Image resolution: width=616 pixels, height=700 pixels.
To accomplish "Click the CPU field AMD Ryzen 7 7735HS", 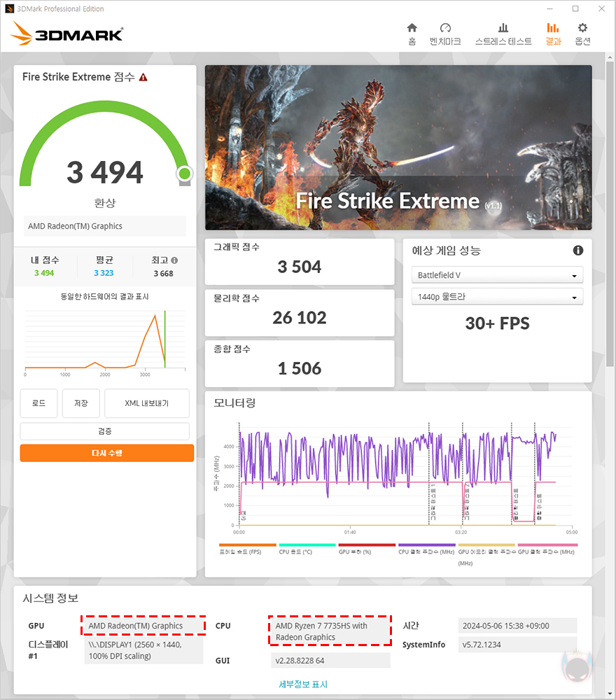I will pyautogui.click(x=330, y=631).
